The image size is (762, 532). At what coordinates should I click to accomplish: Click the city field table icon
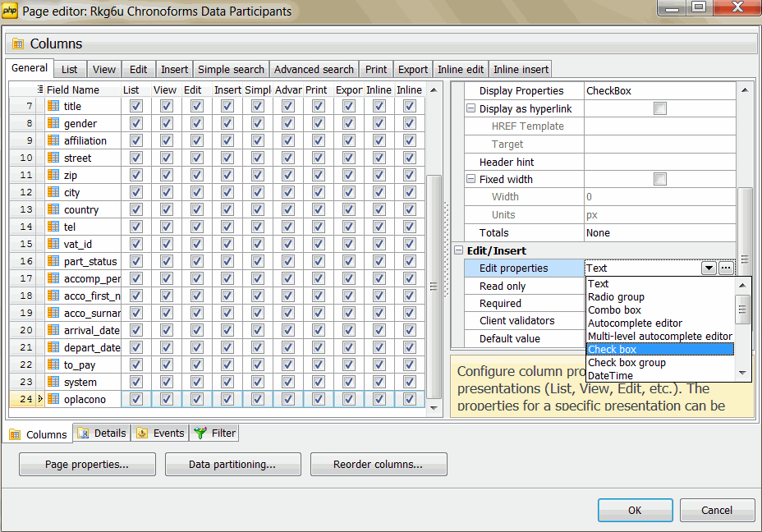(x=53, y=192)
